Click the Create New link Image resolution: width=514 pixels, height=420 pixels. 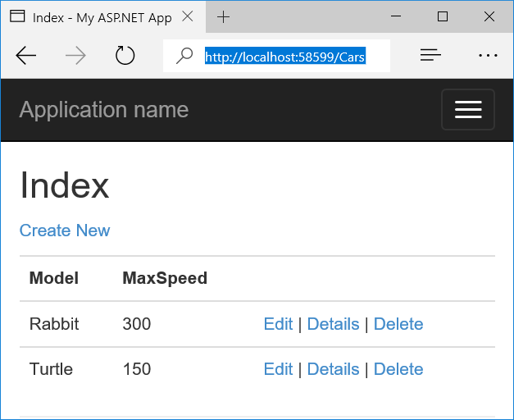click(65, 231)
